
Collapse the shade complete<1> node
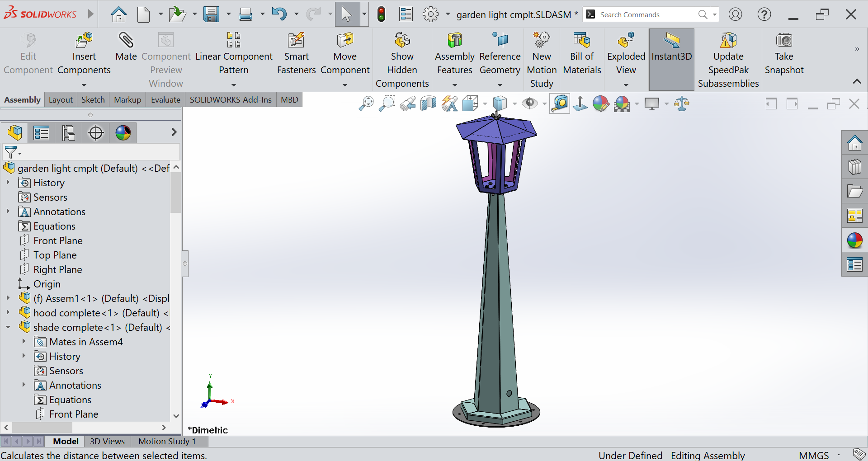[8, 327]
